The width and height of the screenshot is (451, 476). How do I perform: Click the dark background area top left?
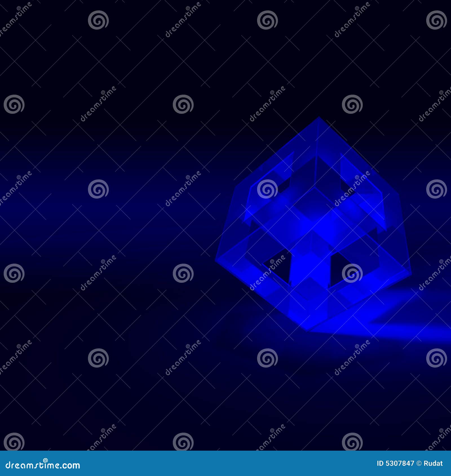[56, 42]
